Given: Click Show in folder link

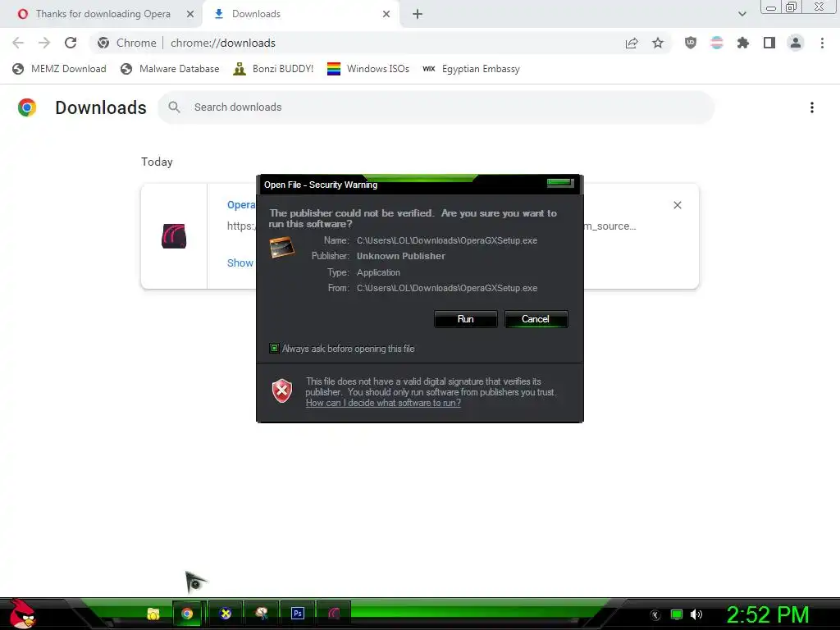Looking at the screenshot, I should [x=240, y=263].
